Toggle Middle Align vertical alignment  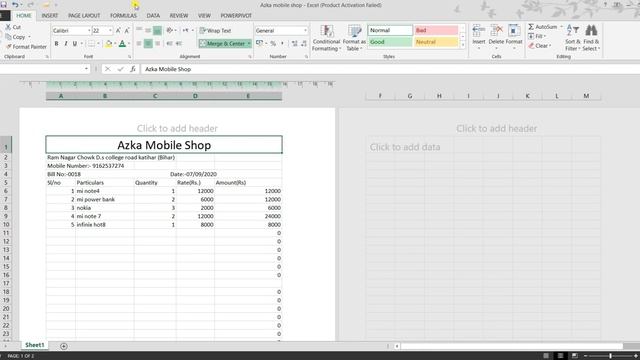[x=148, y=31]
